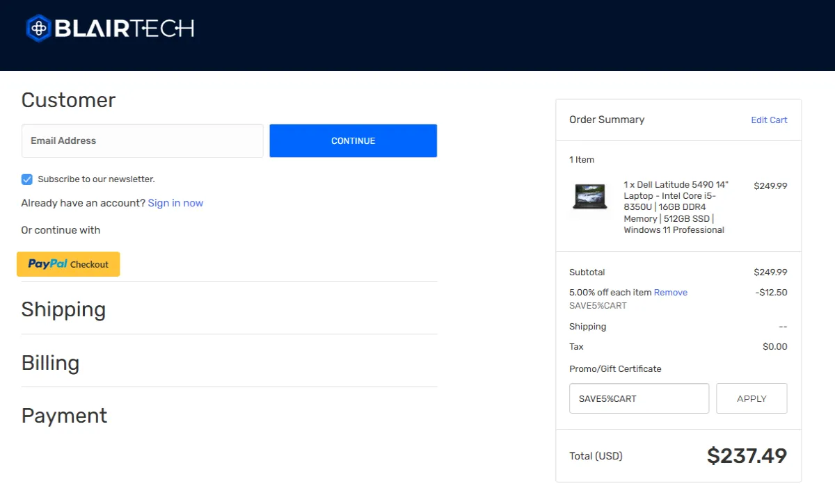Remove the 5.00% off discount
This screenshot has height=504, width=835.
tap(670, 293)
